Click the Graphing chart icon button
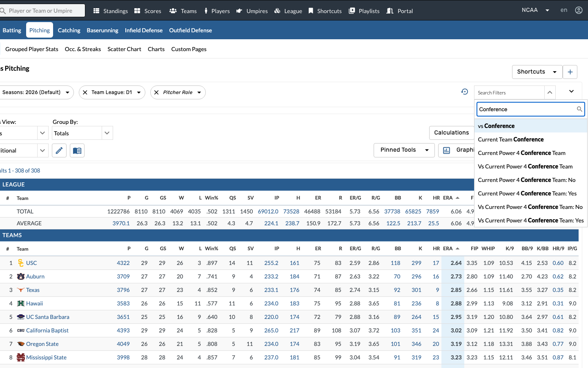This screenshot has width=588, height=368. (x=447, y=150)
